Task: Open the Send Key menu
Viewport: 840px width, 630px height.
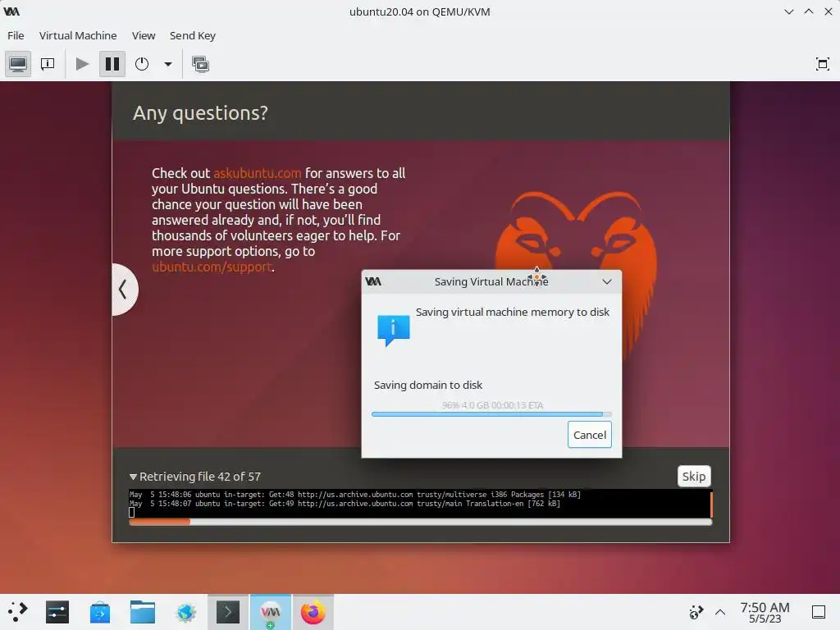Action: coord(192,35)
